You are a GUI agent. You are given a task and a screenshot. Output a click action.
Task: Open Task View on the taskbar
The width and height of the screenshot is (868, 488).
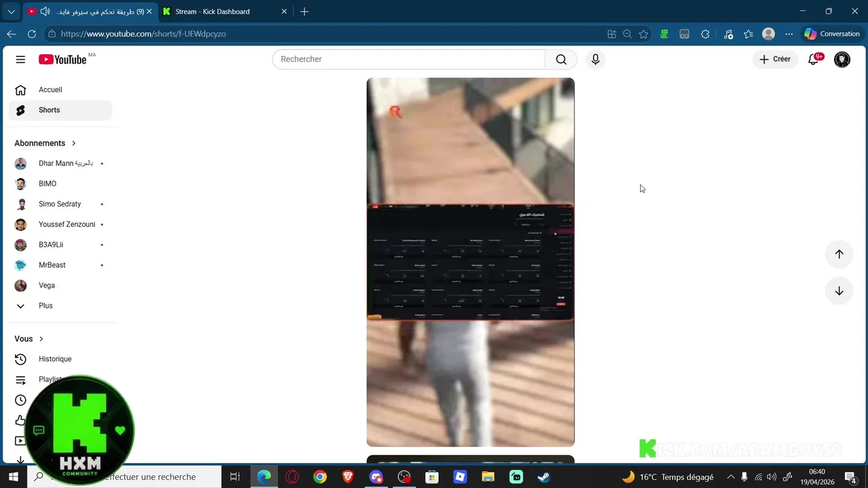235,476
